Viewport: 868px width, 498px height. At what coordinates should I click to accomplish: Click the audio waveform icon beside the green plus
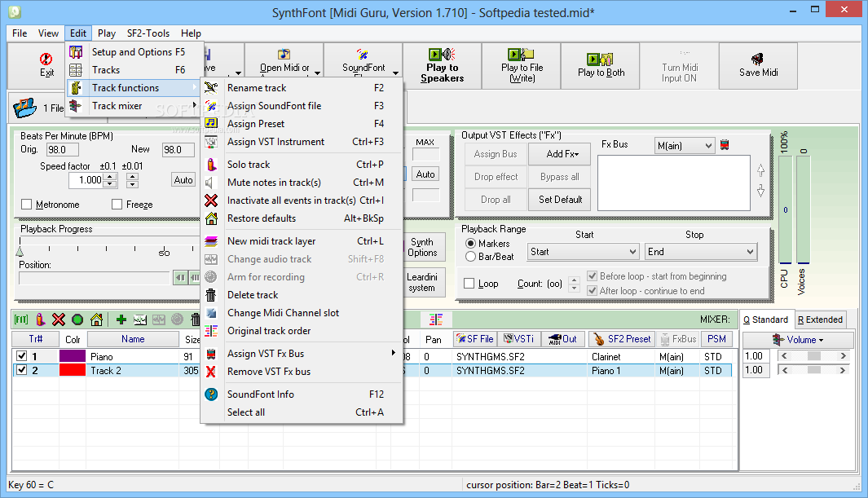pyautogui.click(x=140, y=320)
